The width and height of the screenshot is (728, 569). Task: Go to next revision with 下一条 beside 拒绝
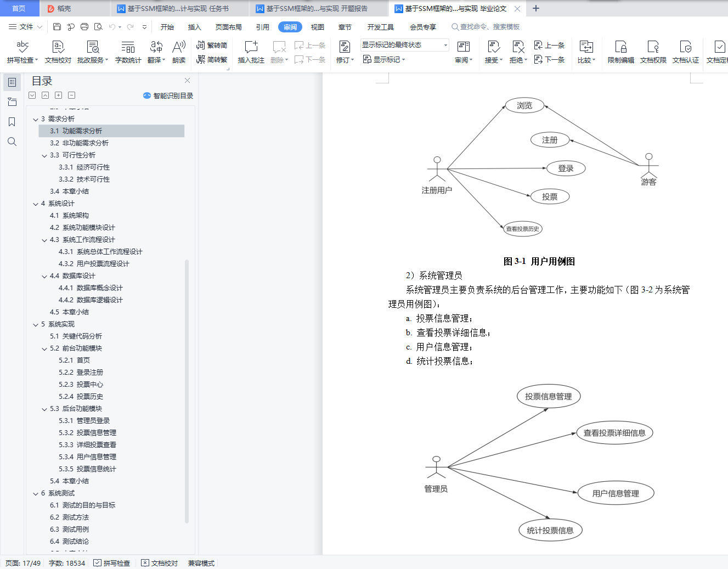click(550, 59)
